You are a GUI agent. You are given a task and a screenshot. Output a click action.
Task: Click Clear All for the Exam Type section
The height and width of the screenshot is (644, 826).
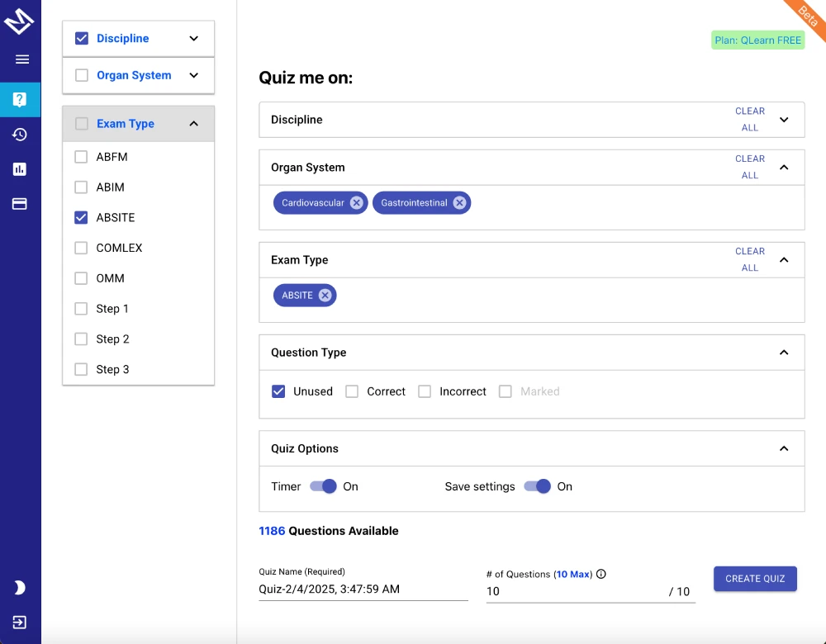750,260
